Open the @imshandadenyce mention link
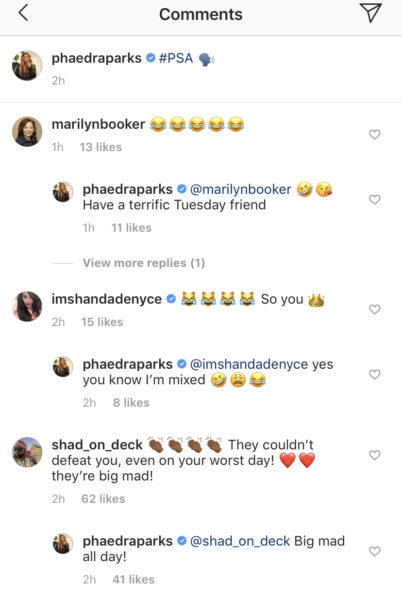Image resolution: width=402 pixels, height=600 pixels. tap(249, 364)
